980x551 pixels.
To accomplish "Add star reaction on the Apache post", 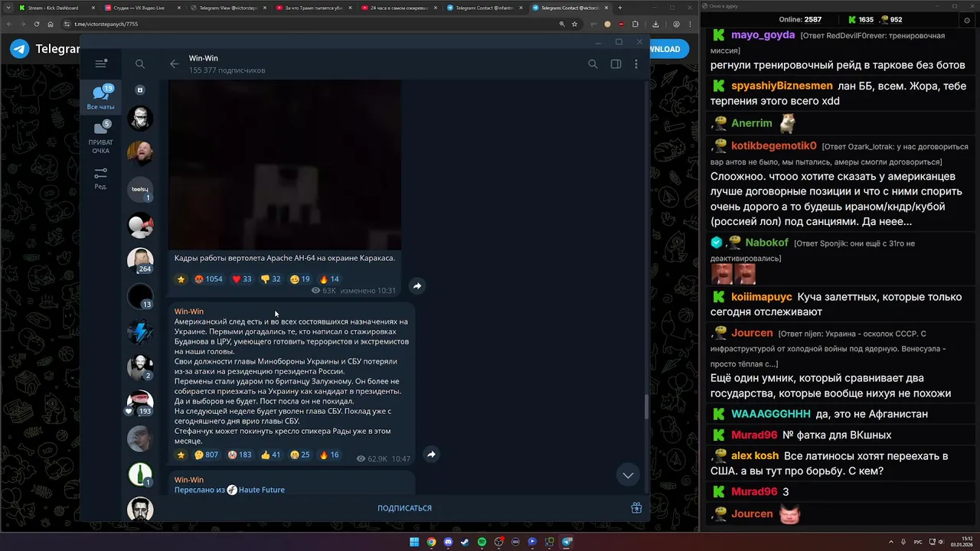I will pos(181,279).
